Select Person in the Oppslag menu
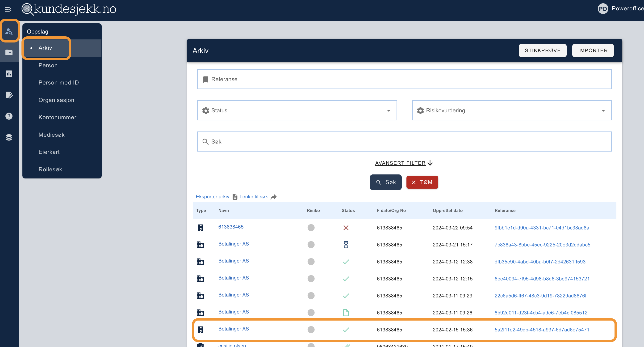The image size is (644, 347). [x=48, y=65]
